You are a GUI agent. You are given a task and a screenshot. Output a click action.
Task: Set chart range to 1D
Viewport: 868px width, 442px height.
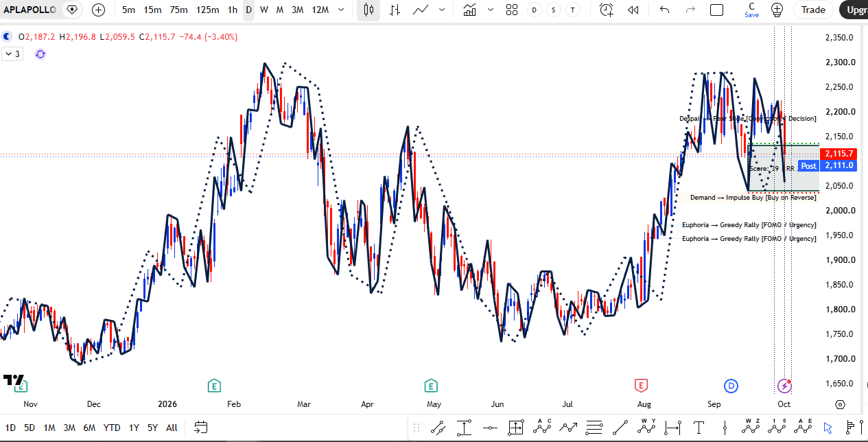10,428
